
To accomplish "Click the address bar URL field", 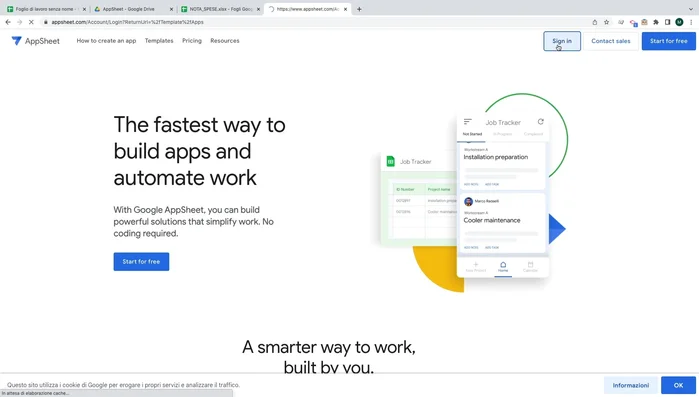I will (x=312, y=22).
